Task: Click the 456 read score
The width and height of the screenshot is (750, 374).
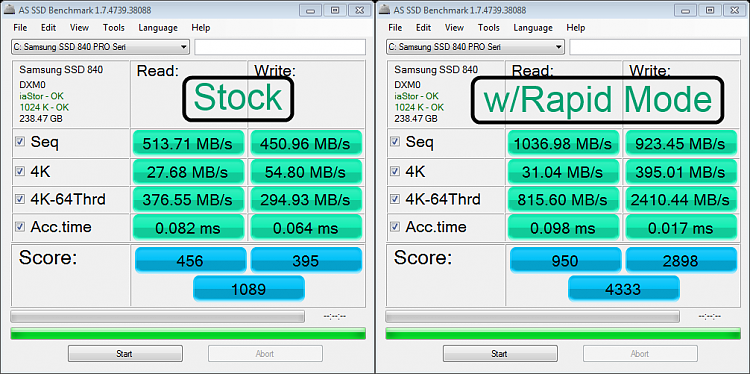Action: [190, 260]
